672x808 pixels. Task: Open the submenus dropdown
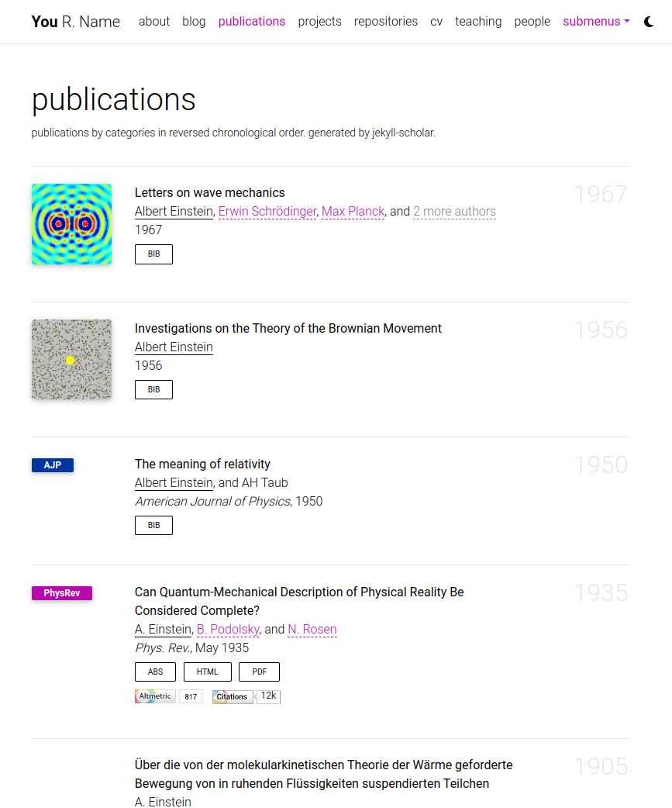tap(595, 22)
